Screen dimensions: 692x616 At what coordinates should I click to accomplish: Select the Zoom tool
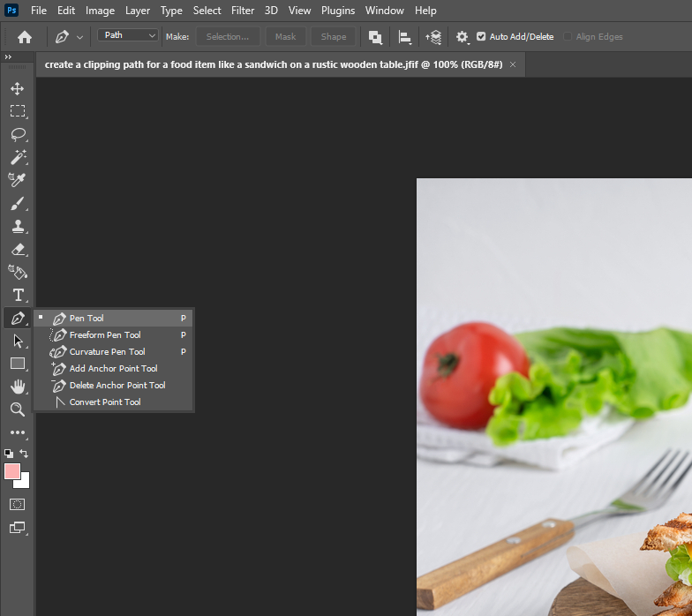[x=18, y=409]
